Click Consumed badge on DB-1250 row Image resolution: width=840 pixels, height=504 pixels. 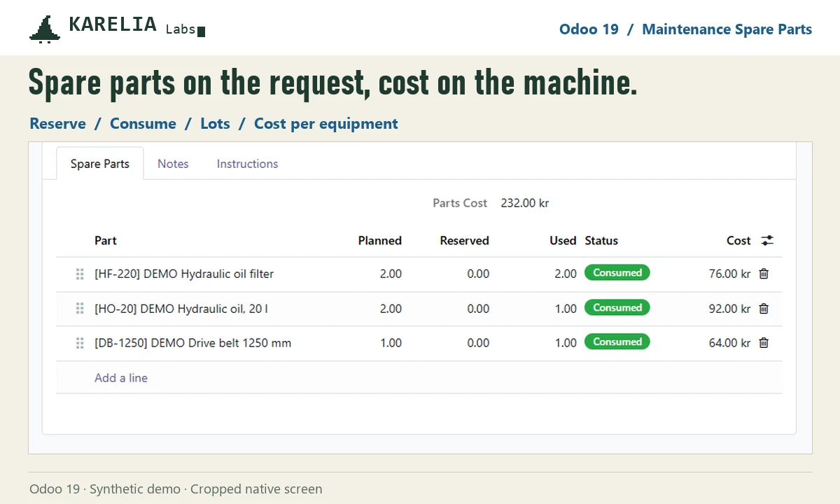617,342
